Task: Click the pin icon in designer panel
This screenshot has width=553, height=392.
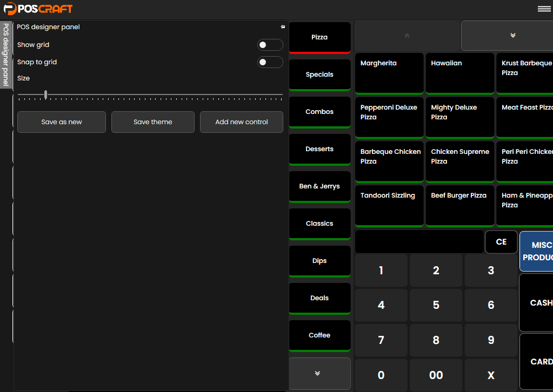Action: 283,26
